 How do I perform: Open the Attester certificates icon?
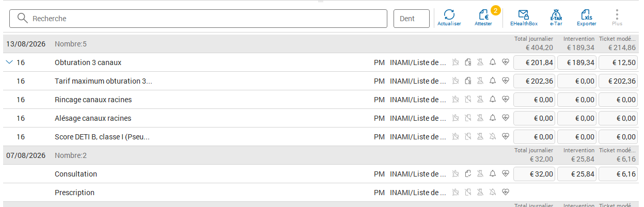click(x=483, y=18)
